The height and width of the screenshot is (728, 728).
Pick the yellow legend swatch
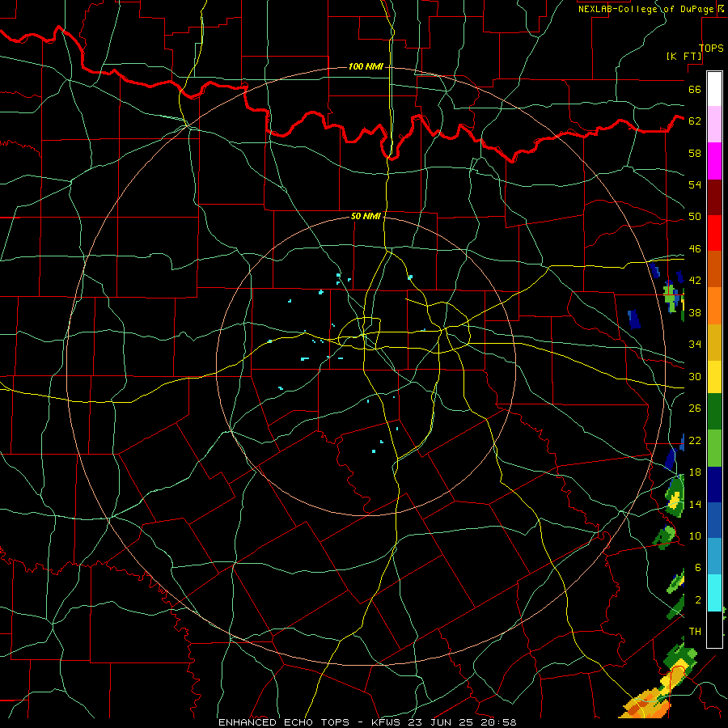coord(714,377)
